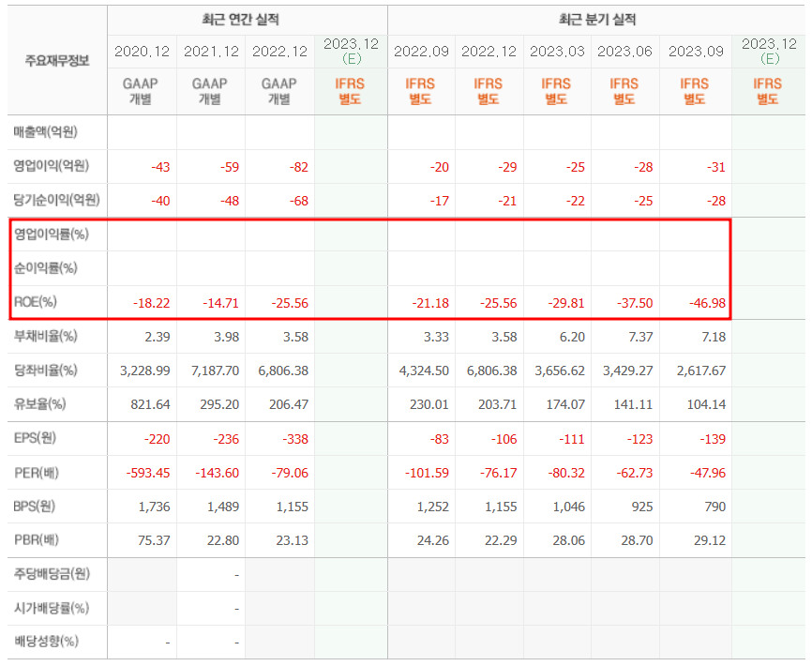This screenshot has height=666, width=812.
Task: Click the 유보율(%) row label
Action: (40, 404)
